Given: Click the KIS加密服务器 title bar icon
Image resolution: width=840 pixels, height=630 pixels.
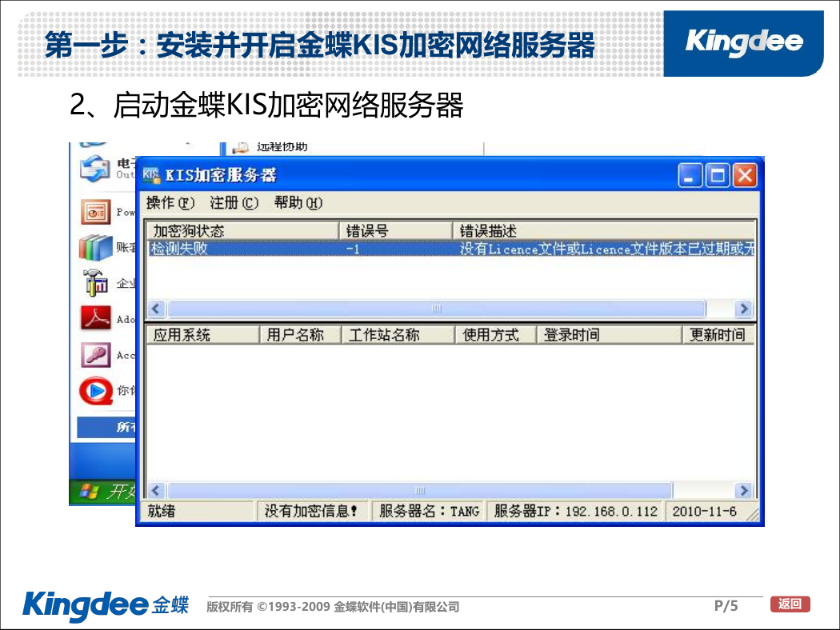Looking at the screenshot, I should point(151,175).
